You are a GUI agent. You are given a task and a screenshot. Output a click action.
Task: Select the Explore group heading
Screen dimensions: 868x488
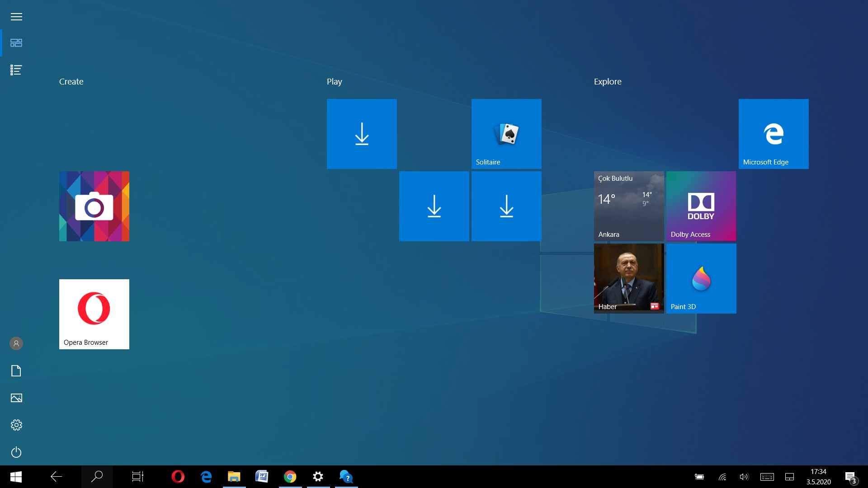[608, 82]
